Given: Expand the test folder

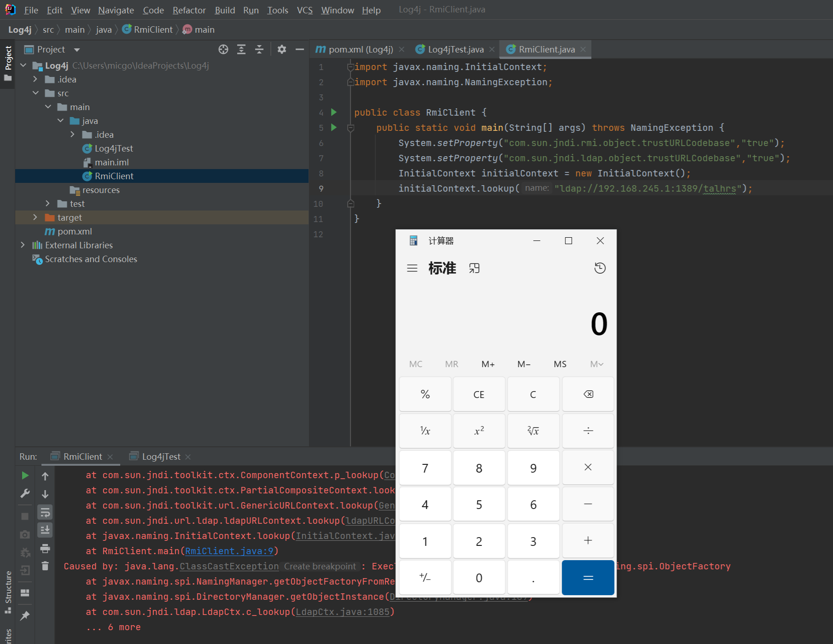Looking at the screenshot, I should 48,204.
